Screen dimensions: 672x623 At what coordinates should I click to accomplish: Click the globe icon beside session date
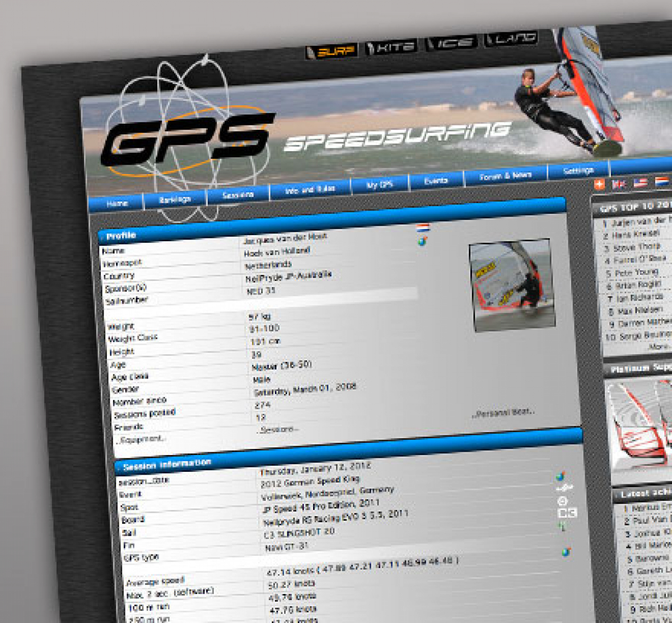click(559, 476)
